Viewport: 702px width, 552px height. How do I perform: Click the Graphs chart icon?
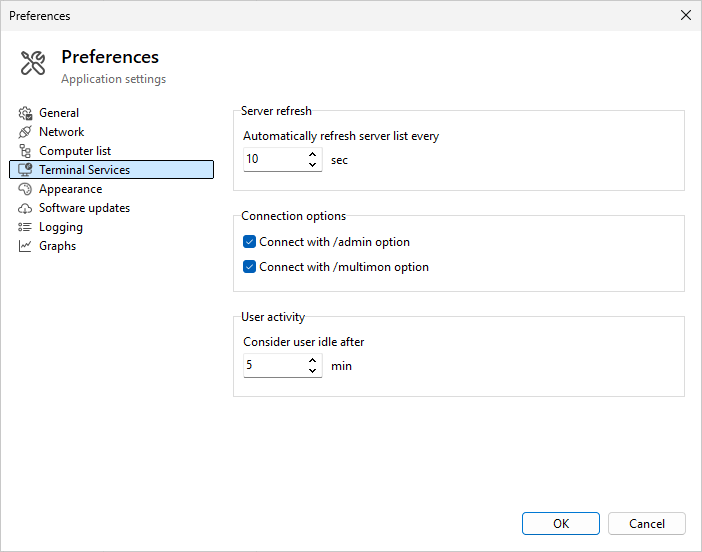coord(26,246)
